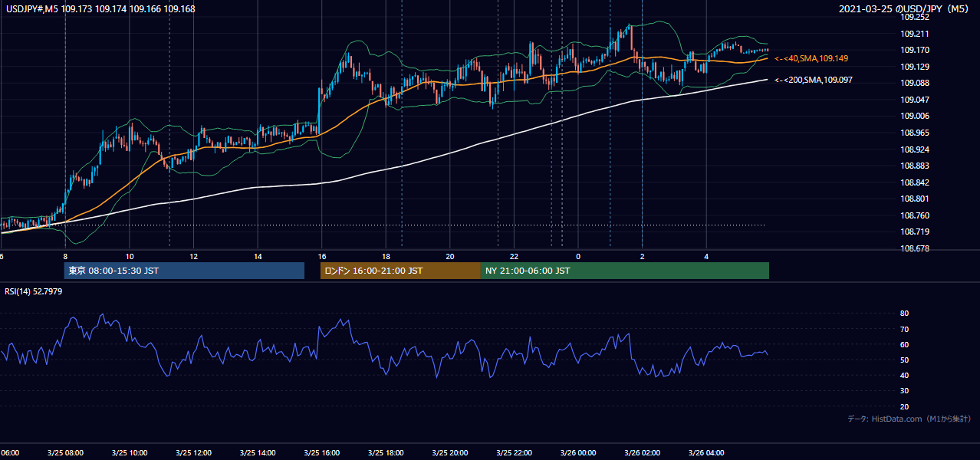Click the 東京 08:00-15:30 JST session bar
This screenshot has width=980, height=460.
pyautogui.click(x=184, y=271)
